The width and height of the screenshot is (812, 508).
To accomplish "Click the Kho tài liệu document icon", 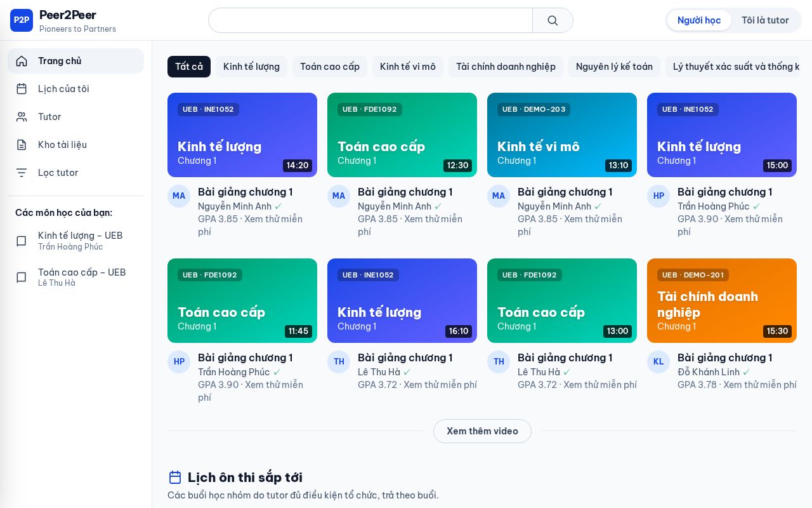I will 22,145.
